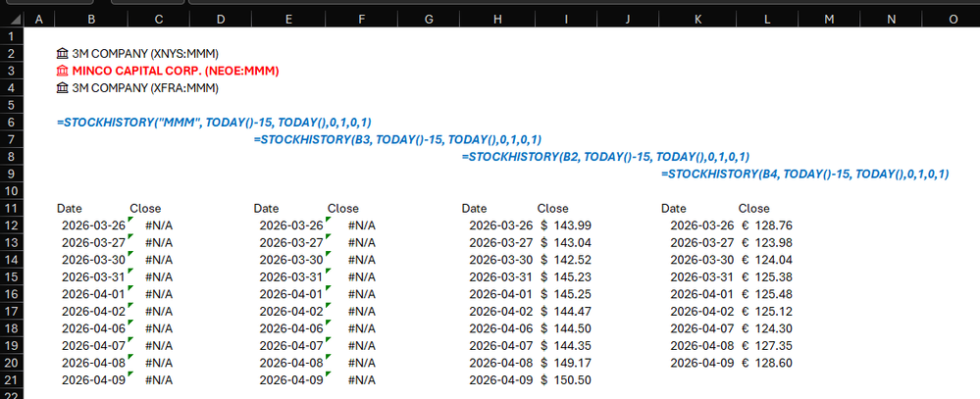Select the € 125.48 close price cell

coord(767,294)
